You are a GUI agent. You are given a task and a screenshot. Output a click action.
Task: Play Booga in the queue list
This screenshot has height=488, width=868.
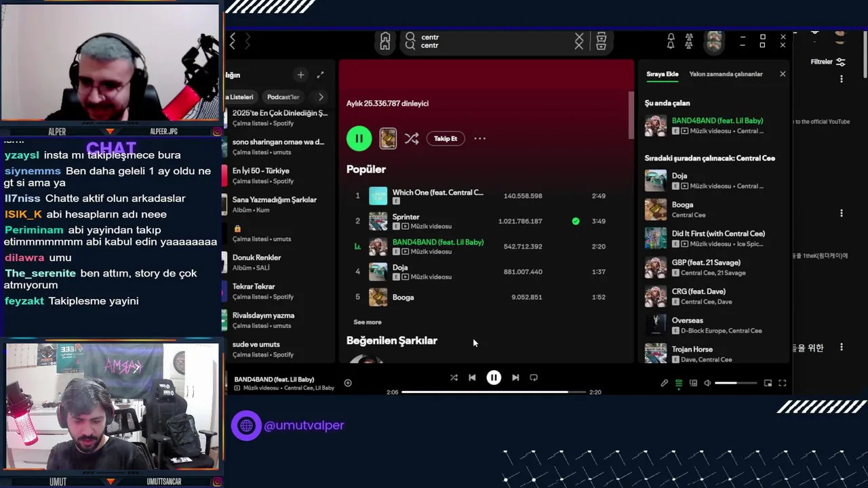pos(712,209)
